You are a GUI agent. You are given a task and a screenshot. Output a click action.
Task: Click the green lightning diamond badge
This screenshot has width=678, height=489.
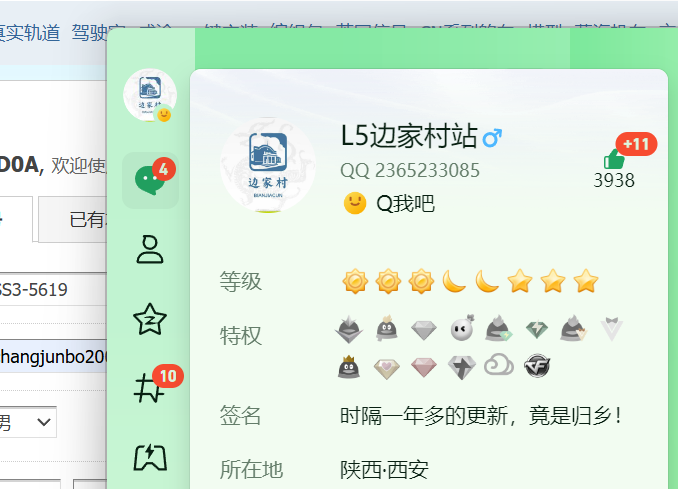coord(537,328)
